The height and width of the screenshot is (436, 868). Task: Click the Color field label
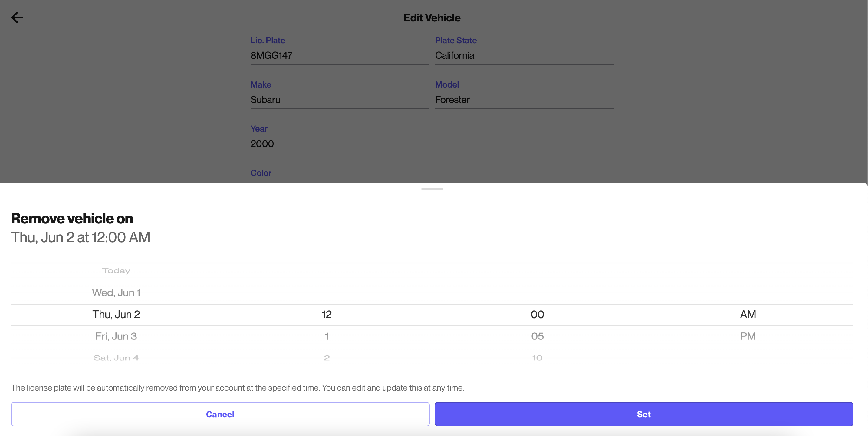coord(261,173)
